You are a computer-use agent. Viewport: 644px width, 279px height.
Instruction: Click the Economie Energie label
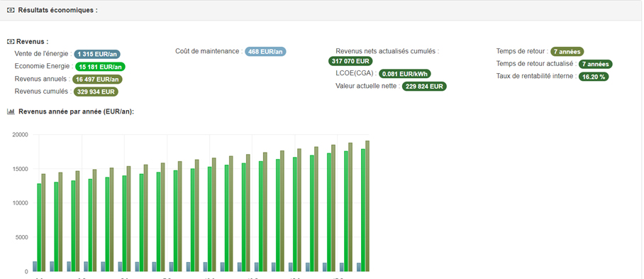pos(44,66)
